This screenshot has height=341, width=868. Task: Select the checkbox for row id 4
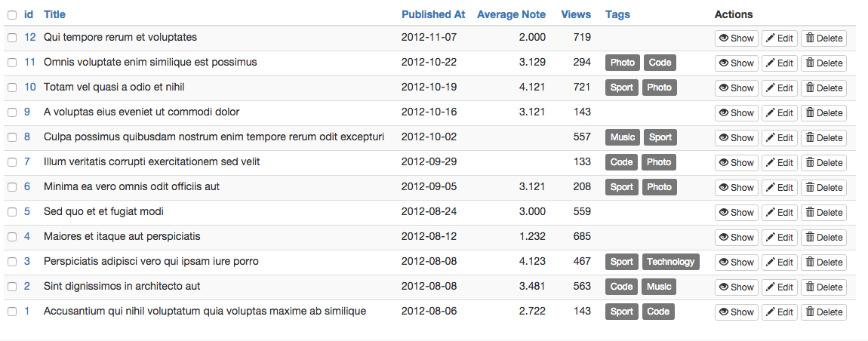point(12,237)
